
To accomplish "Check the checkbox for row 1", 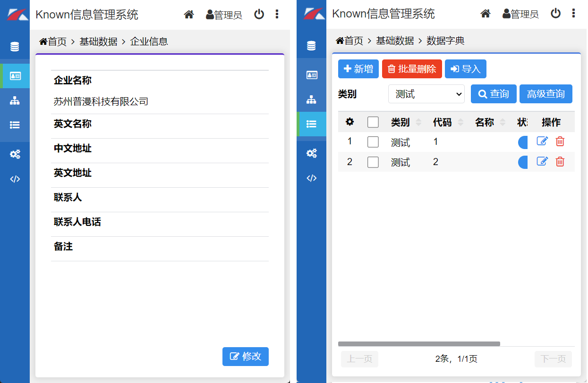I will (373, 141).
